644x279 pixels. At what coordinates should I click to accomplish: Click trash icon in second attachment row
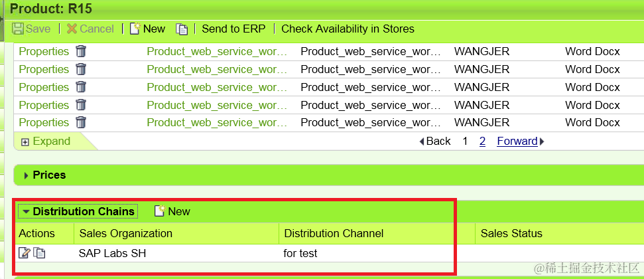(82, 69)
